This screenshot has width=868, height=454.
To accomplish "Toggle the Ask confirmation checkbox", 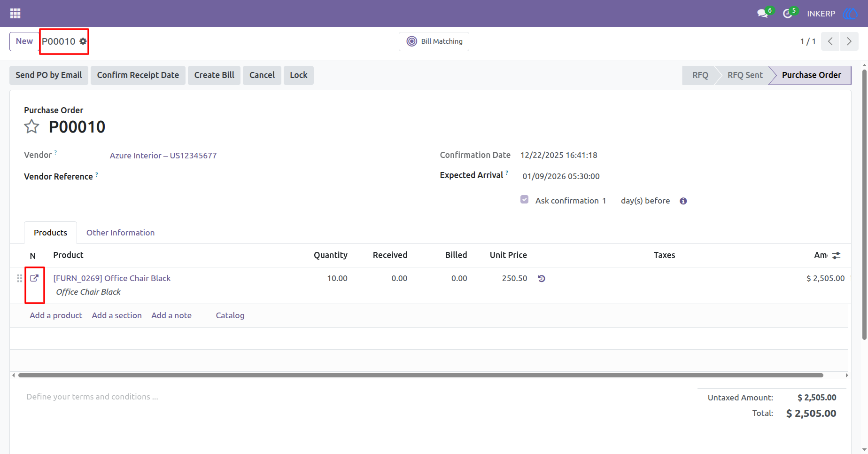I will 524,199.
